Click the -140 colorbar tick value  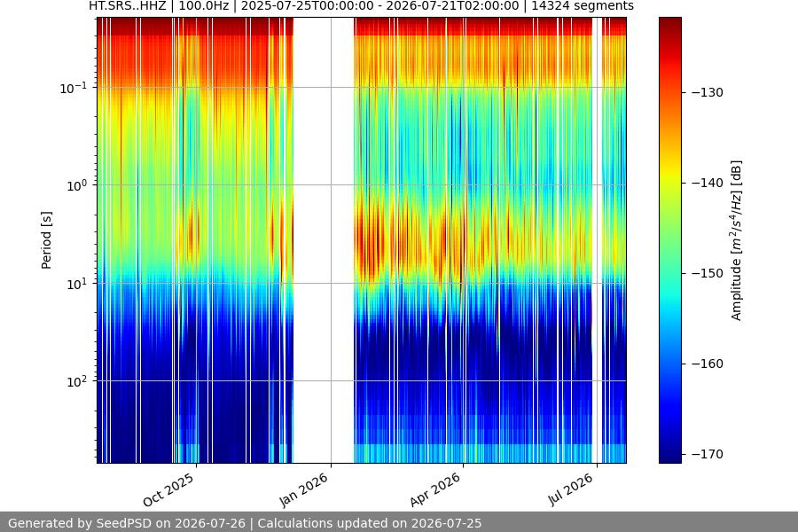tap(708, 183)
